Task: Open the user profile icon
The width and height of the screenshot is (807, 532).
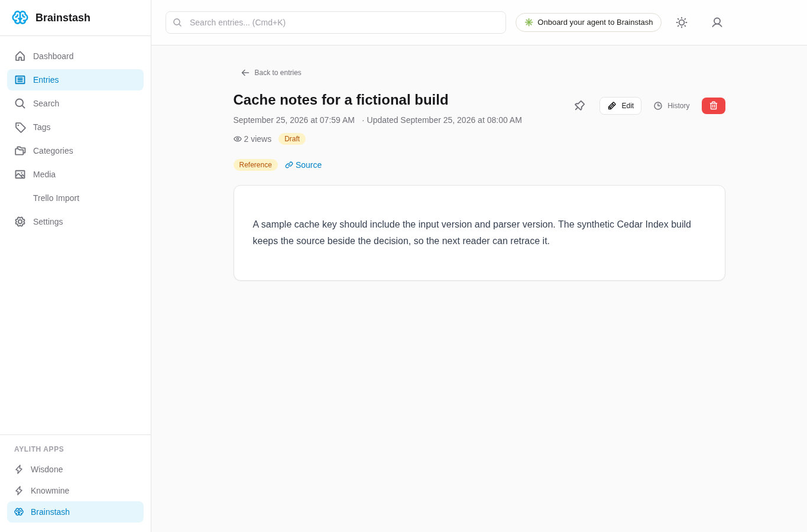Action: [717, 22]
